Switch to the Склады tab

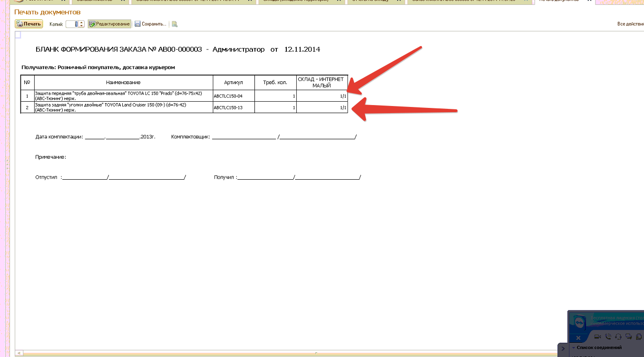[x=296, y=1]
